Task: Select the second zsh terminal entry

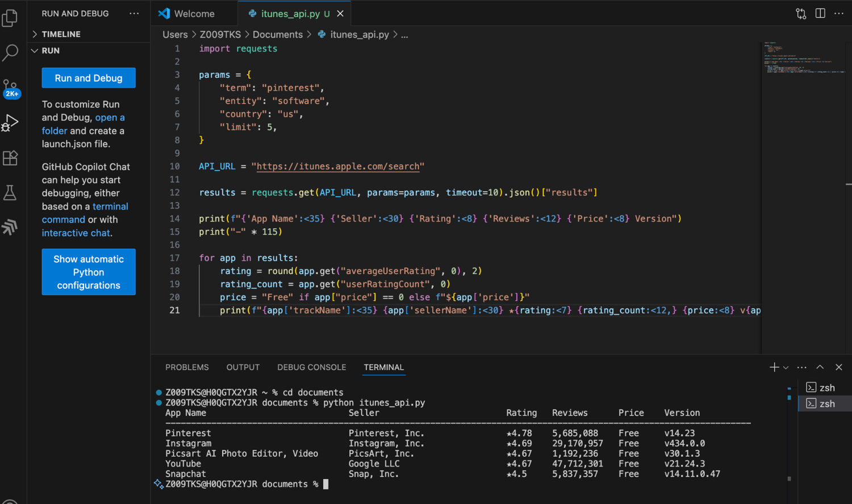Action: (825, 404)
